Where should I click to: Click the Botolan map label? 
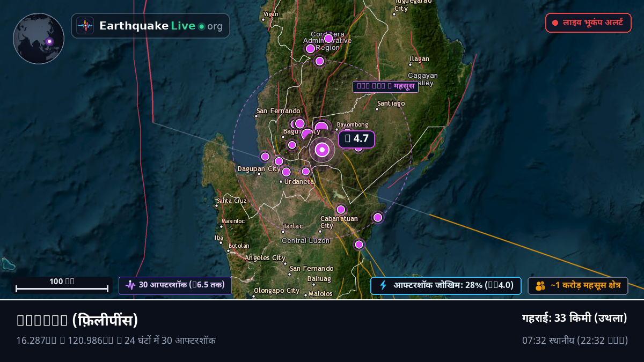[x=239, y=246]
